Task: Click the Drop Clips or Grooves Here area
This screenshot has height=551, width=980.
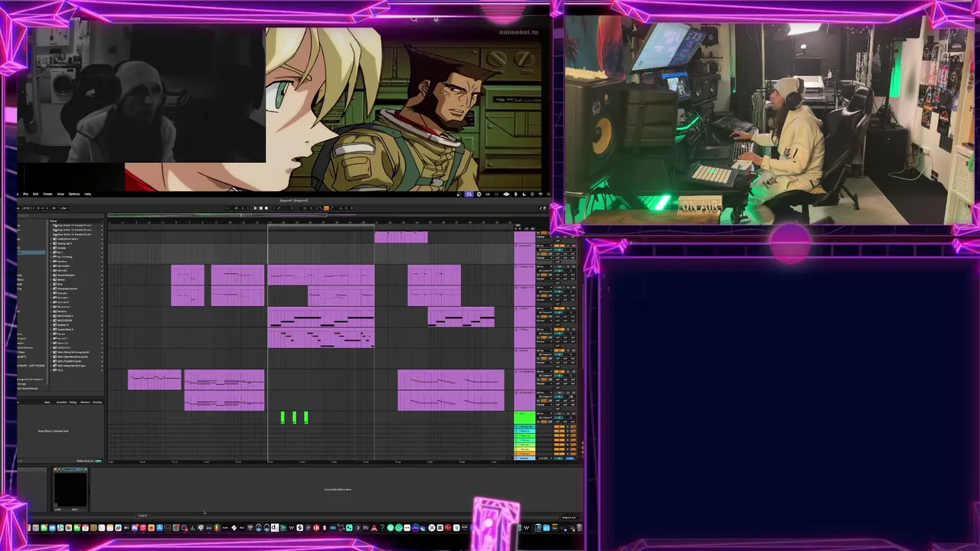Action: (54, 431)
